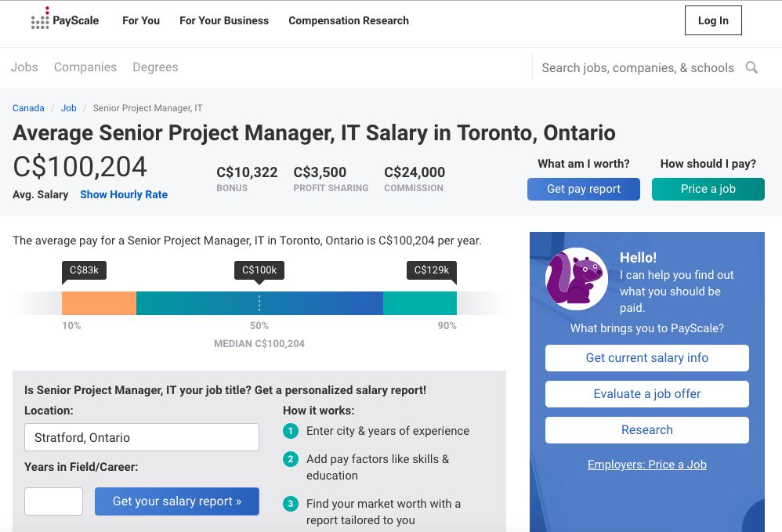Click Get current salary info
782x532 pixels.
646,358
